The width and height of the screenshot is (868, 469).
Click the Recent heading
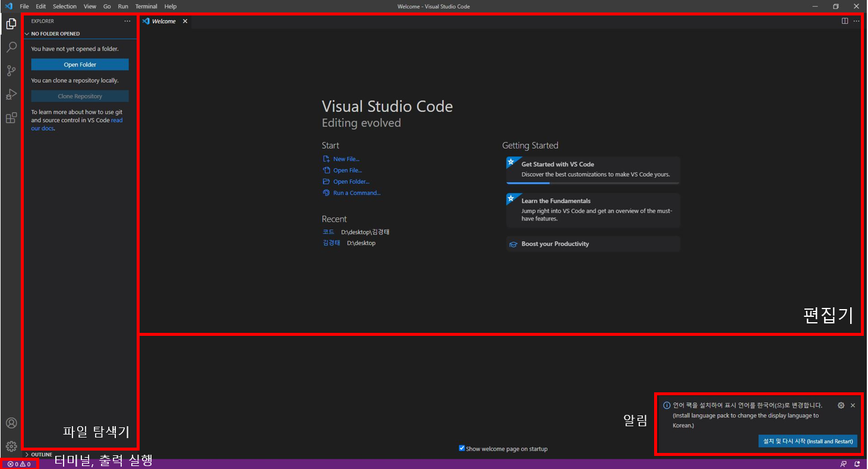pyautogui.click(x=334, y=219)
